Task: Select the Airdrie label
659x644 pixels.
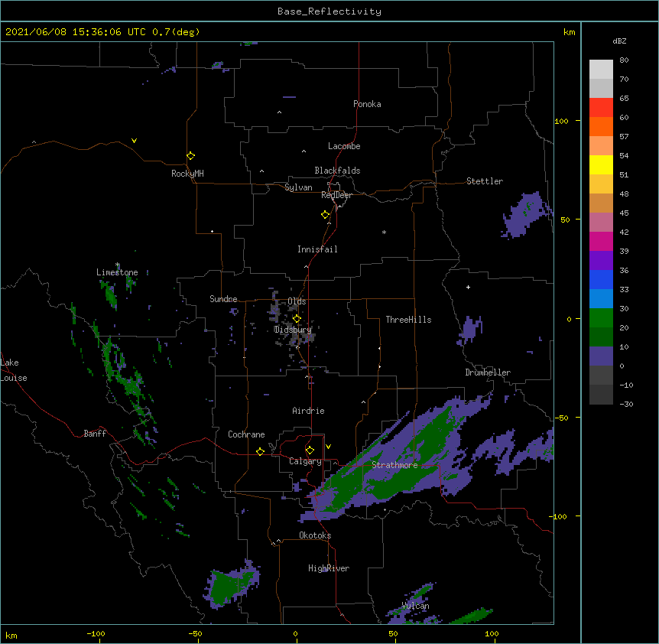Action: (x=309, y=411)
